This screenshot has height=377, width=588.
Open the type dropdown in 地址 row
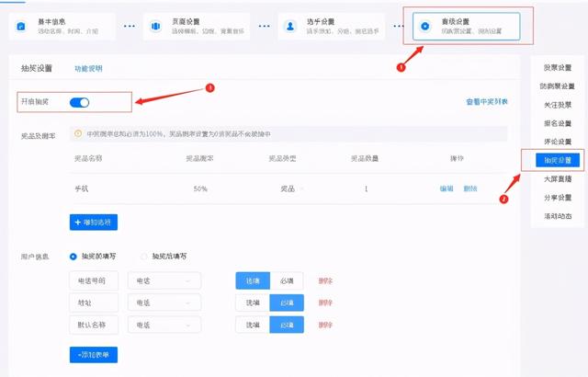point(164,303)
